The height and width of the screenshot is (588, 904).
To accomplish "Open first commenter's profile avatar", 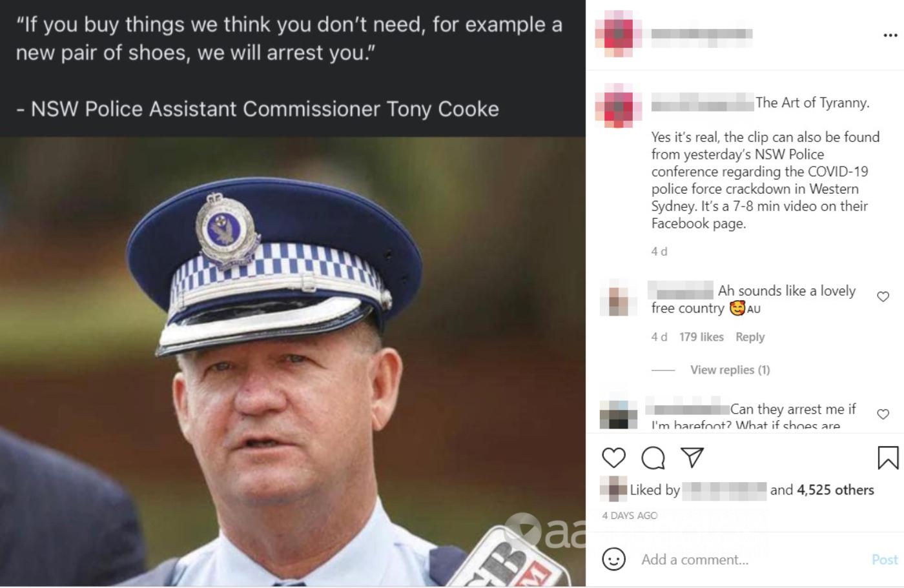I will tap(618, 298).
